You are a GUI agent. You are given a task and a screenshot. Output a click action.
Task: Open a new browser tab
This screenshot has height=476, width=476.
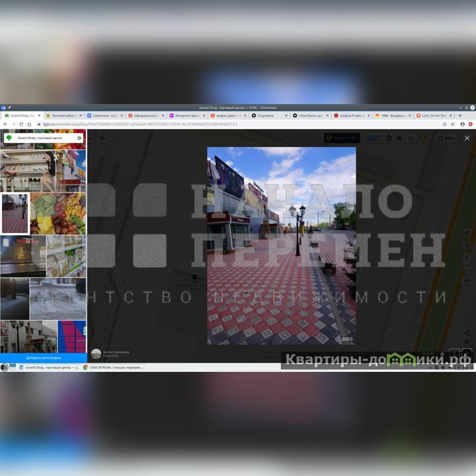[460, 115]
